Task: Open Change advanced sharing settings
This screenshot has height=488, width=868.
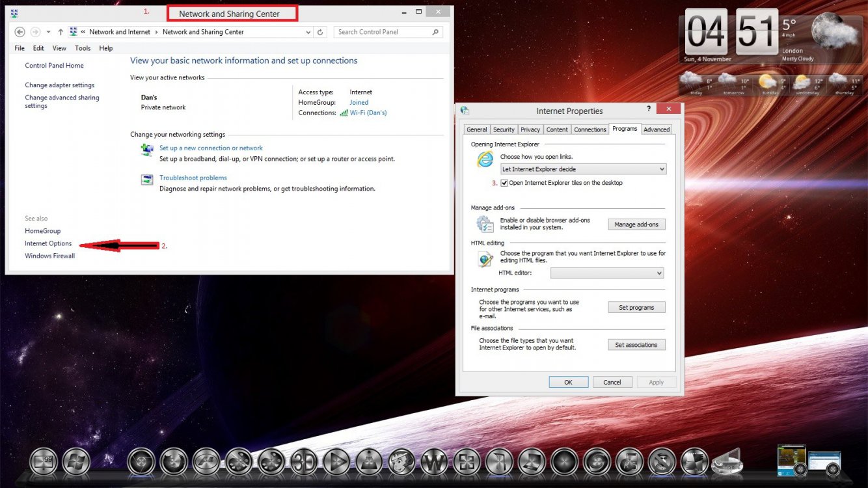Action: (62, 102)
